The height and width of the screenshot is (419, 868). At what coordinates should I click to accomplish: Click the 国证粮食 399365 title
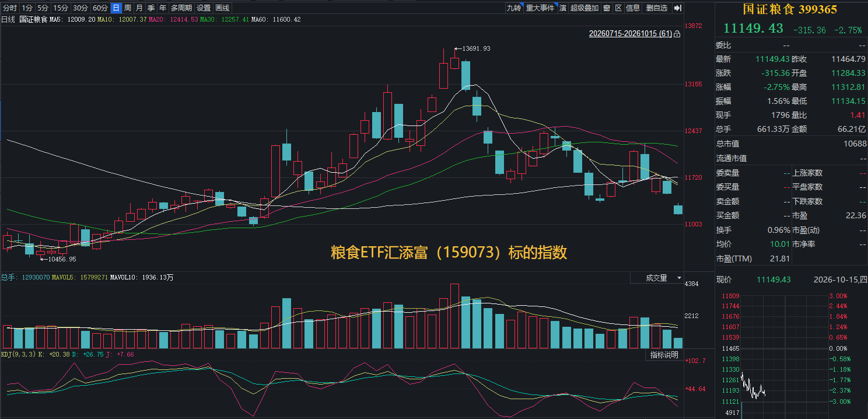tap(789, 9)
